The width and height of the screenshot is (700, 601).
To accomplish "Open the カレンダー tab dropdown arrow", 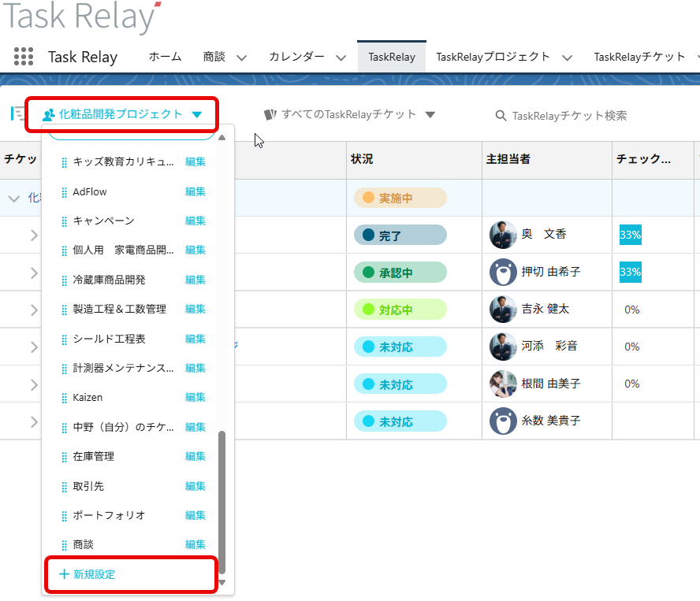I will [341, 58].
